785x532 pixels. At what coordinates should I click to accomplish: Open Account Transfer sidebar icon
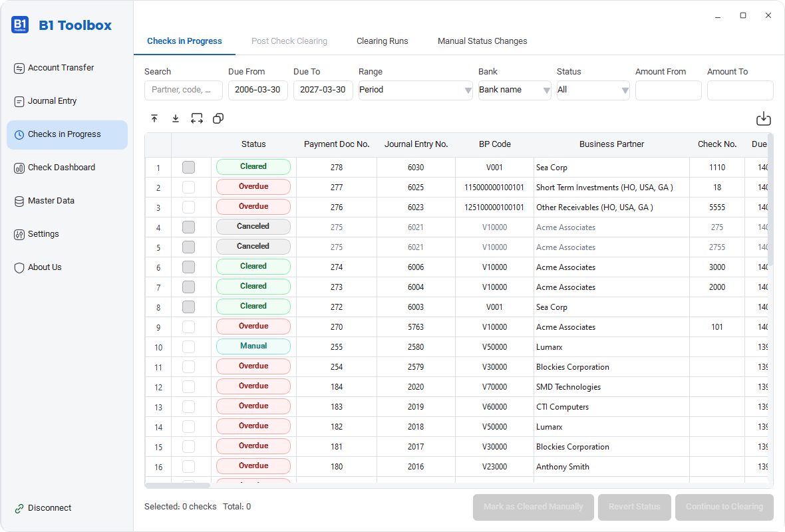click(19, 68)
